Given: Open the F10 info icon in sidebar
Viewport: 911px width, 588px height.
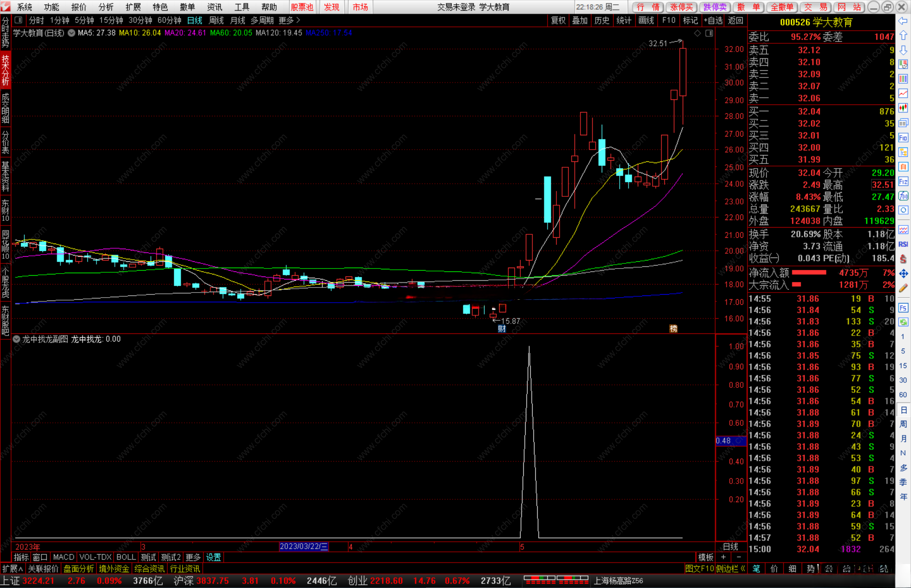Looking at the screenshot, I should [903, 137].
